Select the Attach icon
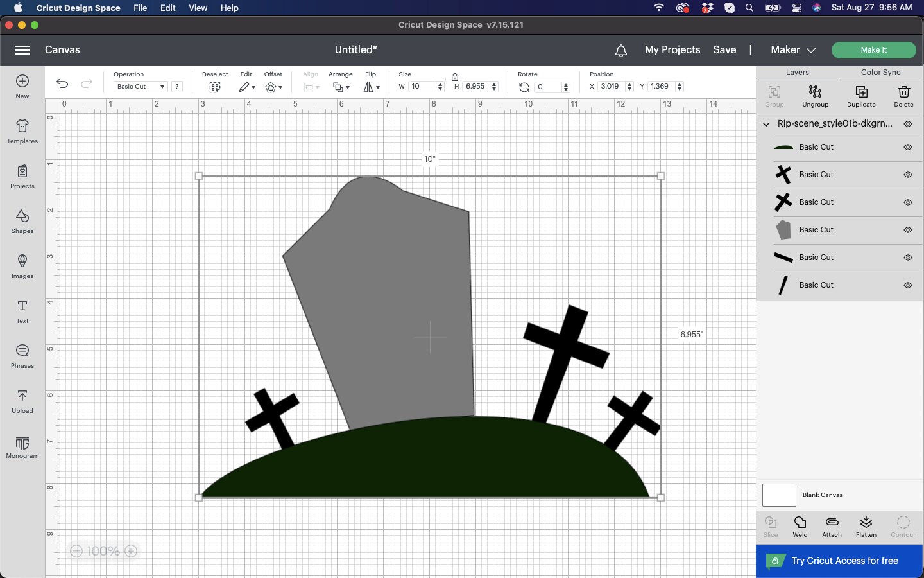 tap(832, 527)
